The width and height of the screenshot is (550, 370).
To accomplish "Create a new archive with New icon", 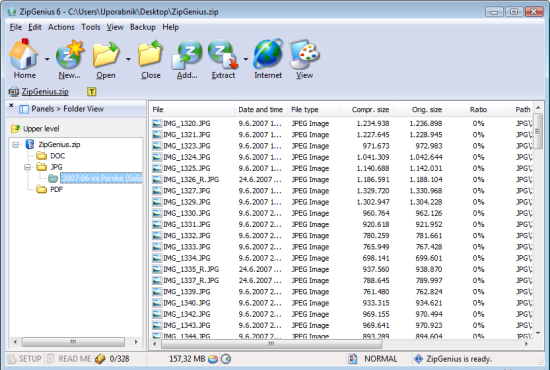I will click(x=70, y=54).
